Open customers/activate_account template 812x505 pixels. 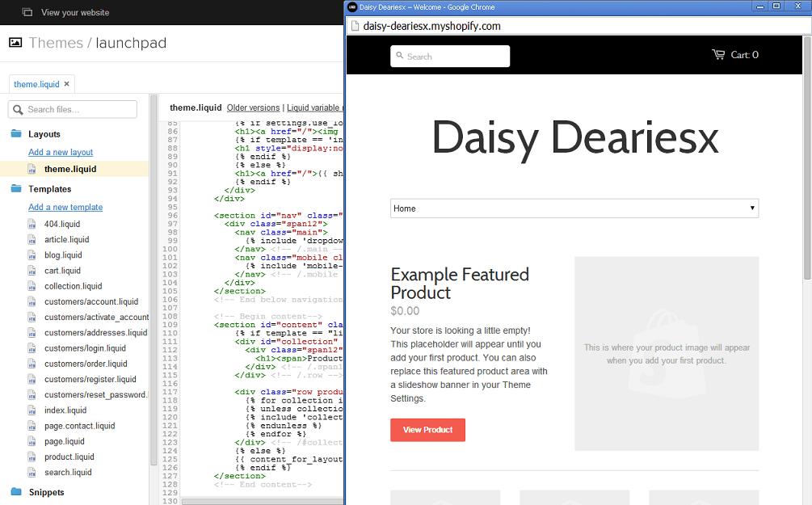pyautogui.click(x=96, y=318)
